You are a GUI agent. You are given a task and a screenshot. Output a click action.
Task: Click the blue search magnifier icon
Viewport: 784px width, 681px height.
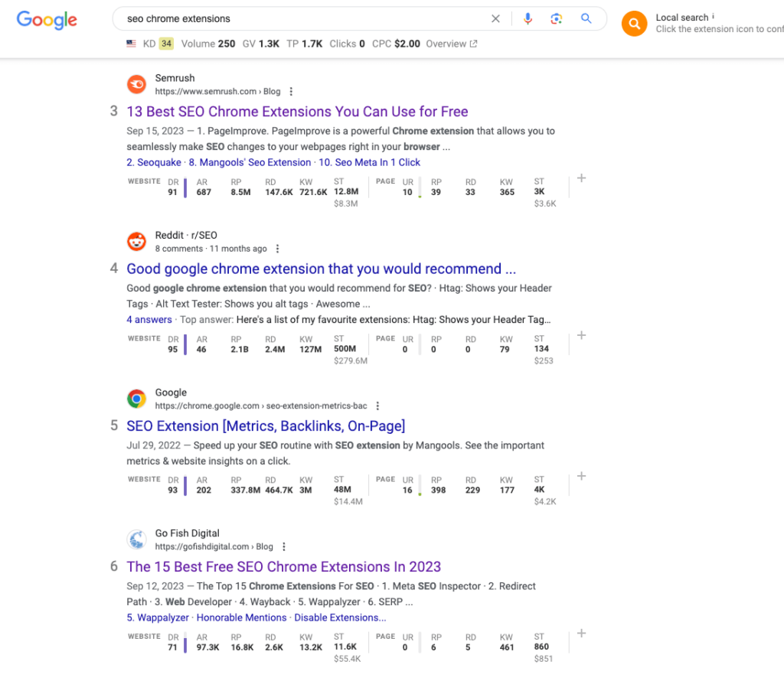[x=586, y=18]
